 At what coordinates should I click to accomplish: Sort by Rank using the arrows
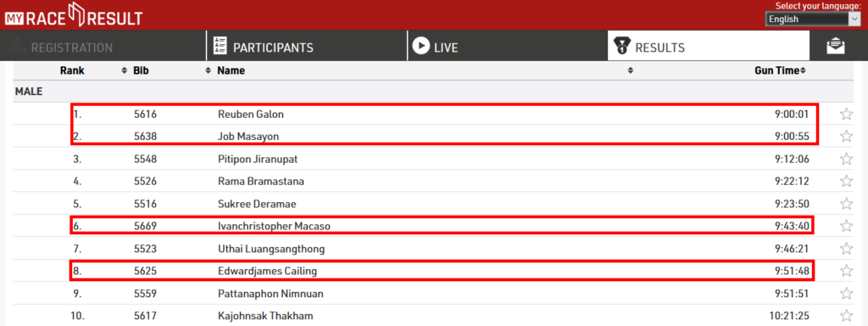pyautogui.click(x=124, y=71)
